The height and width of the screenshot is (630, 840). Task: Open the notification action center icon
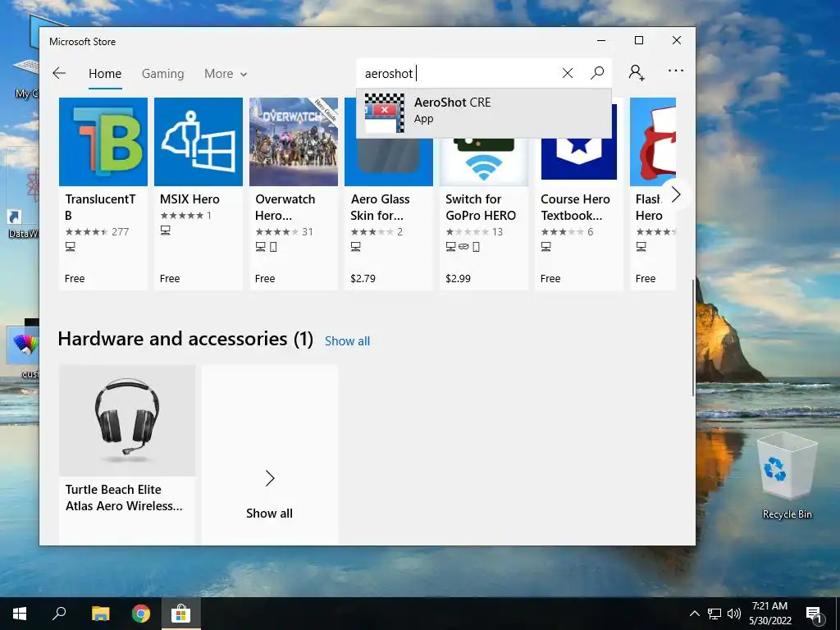click(x=815, y=614)
